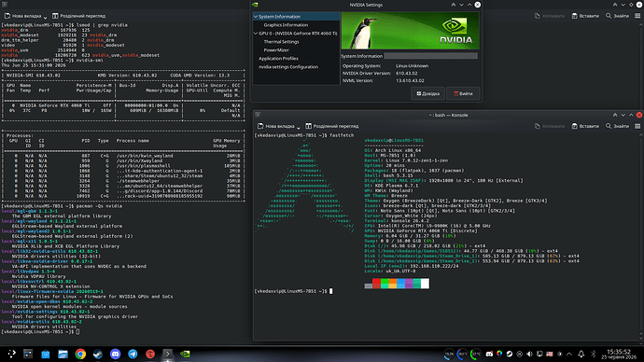Screen dimensions: 644x362
Task: Select Graphics Information in NVIDIA Settings
Action: (286, 25)
